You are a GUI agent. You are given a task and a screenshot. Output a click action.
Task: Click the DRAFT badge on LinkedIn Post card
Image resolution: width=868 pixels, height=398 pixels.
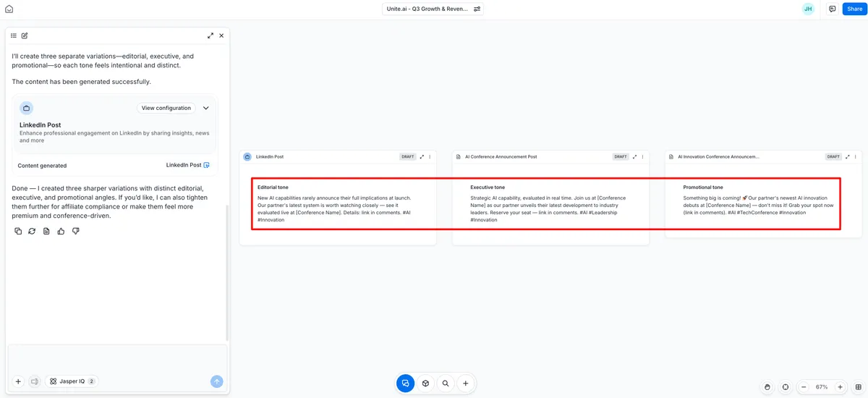point(408,156)
